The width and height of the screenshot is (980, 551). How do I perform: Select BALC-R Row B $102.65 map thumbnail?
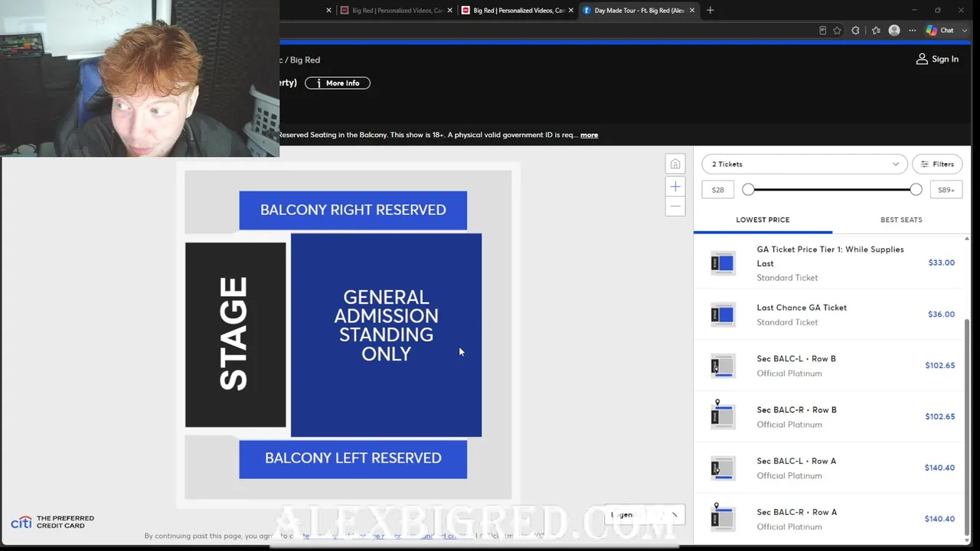722,417
